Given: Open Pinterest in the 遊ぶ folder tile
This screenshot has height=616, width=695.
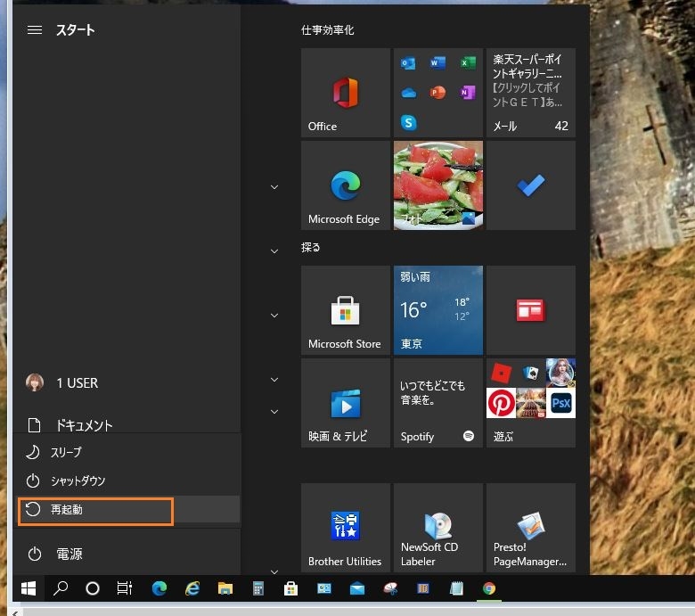Looking at the screenshot, I should [501, 403].
